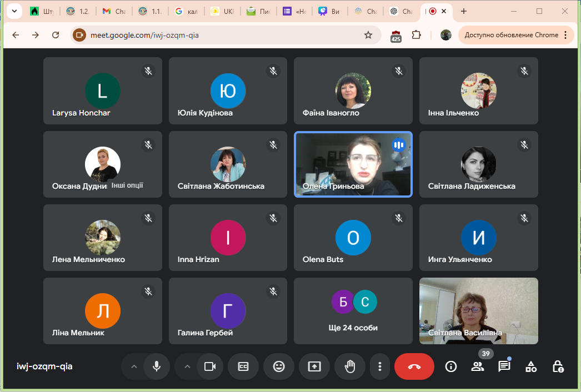Open the emoji reactions picker

279,366
